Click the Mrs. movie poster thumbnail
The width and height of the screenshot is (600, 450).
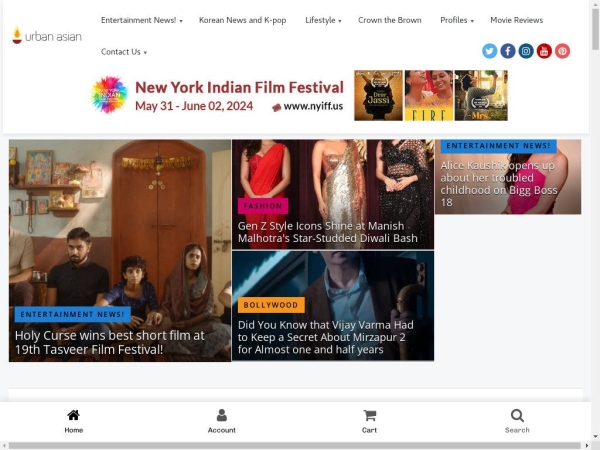coord(481,95)
